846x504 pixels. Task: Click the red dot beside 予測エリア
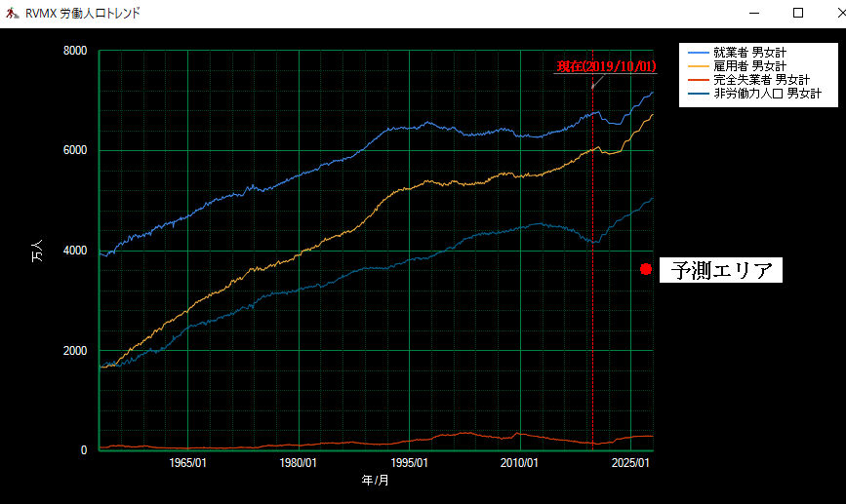646,269
